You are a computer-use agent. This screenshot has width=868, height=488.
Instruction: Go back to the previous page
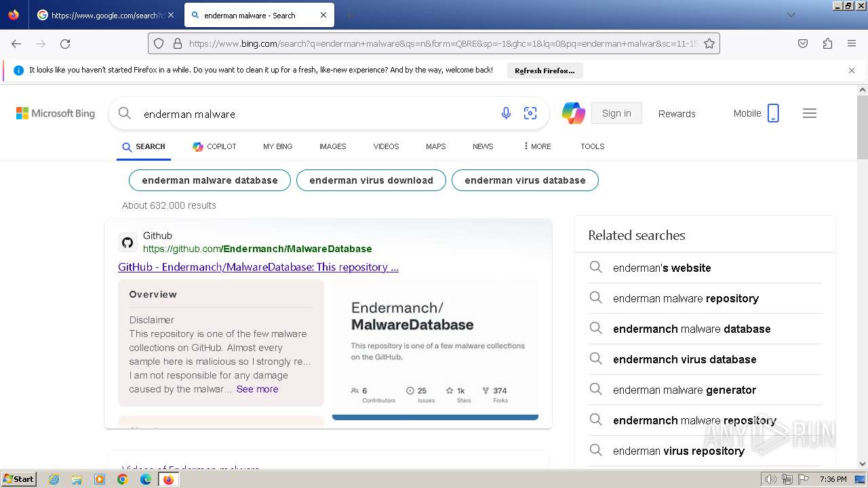16,43
